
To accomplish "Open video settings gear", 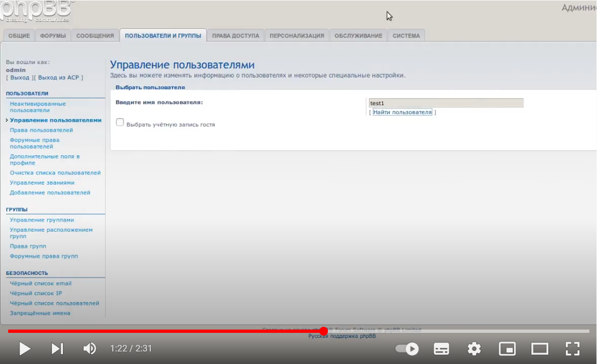I will click(x=474, y=348).
